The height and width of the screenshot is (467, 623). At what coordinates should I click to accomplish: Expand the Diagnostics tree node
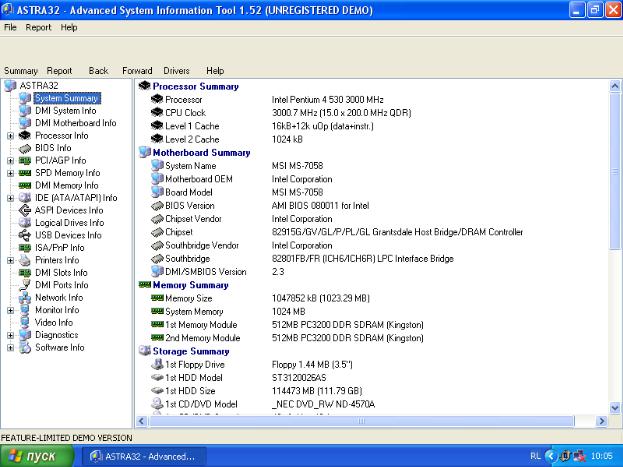point(10,335)
